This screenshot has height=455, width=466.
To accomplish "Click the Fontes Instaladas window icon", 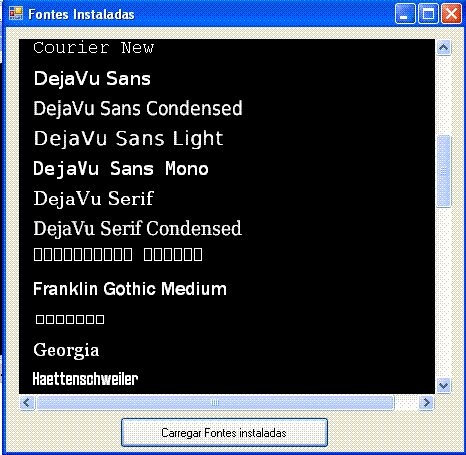I will (16, 14).
